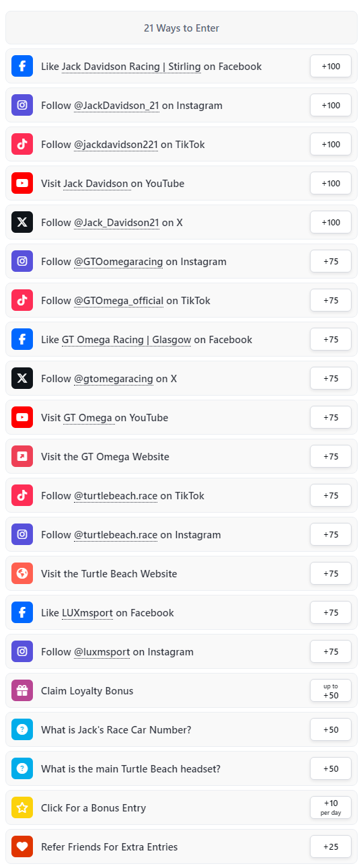Open the GT Omega Racing | Glasgow link
The image size is (363, 868).
[x=126, y=340]
